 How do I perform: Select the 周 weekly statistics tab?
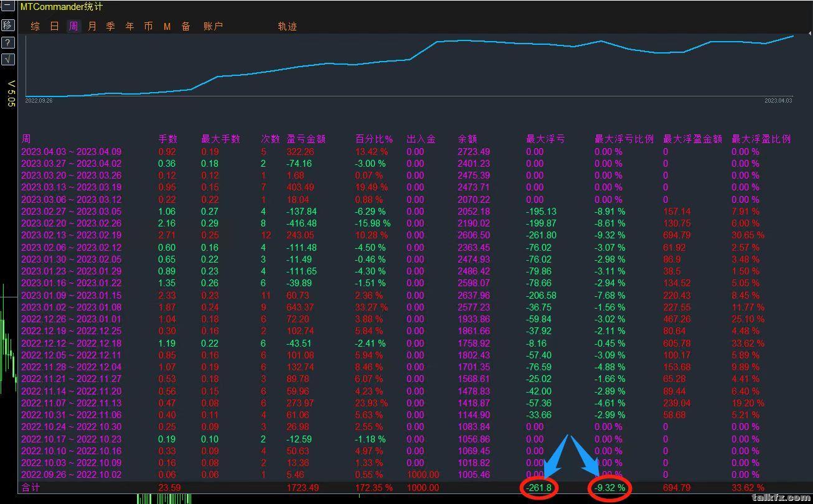(x=73, y=26)
